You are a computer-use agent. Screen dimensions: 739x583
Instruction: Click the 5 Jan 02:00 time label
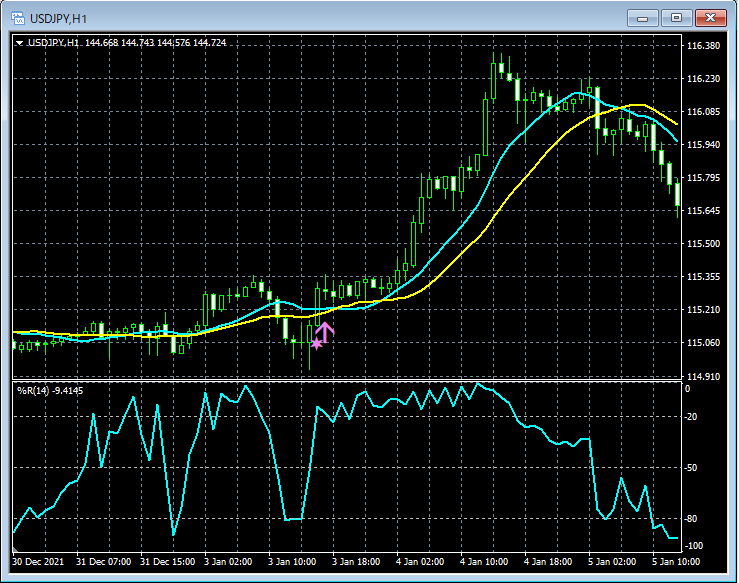[x=612, y=562]
